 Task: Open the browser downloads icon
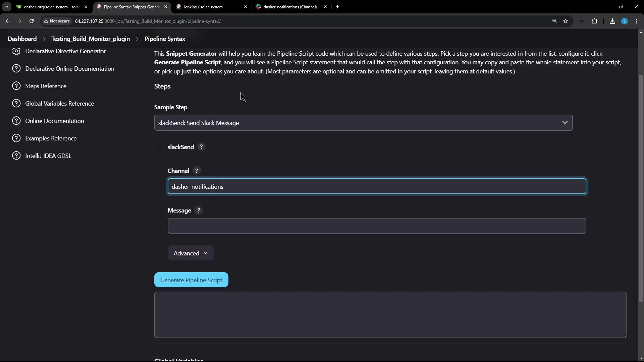click(612, 21)
